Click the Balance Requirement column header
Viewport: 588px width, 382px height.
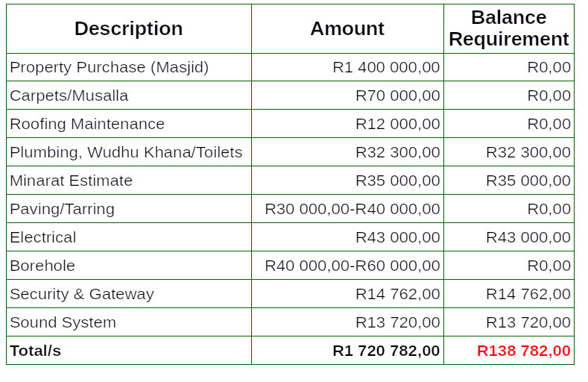(509, 28)
